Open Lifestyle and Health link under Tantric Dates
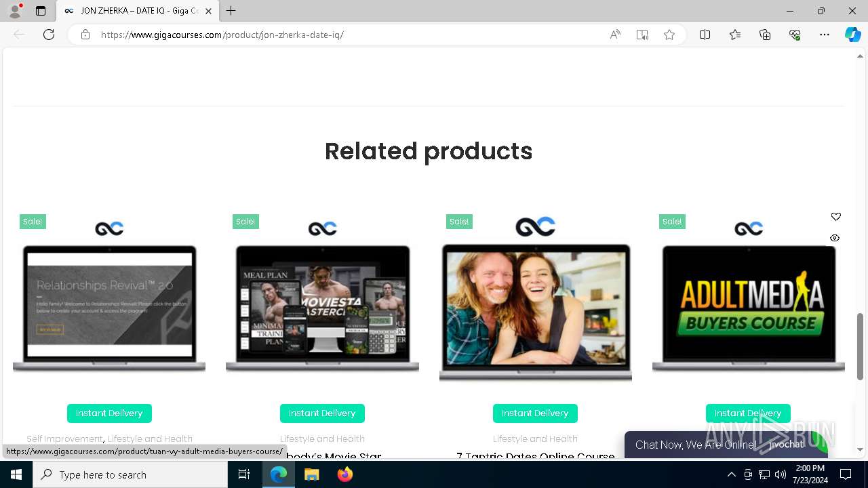Screen dimensions: 868x488 click(535, 439)
